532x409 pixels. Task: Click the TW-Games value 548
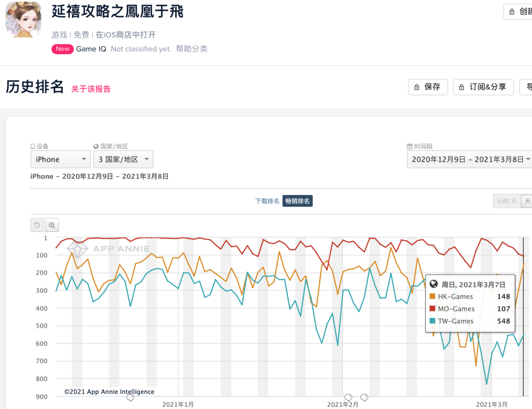click(x=503, y=321)
